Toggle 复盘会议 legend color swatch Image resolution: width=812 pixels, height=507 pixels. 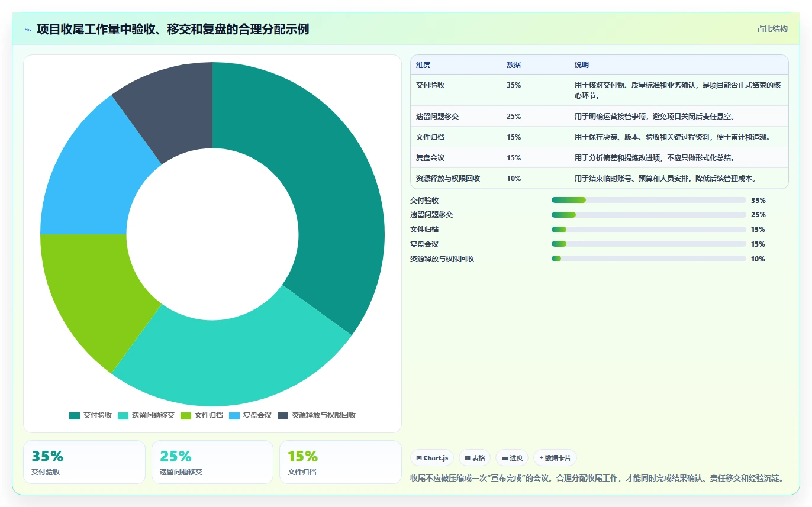pyautogui.click(x=234, y=415)
